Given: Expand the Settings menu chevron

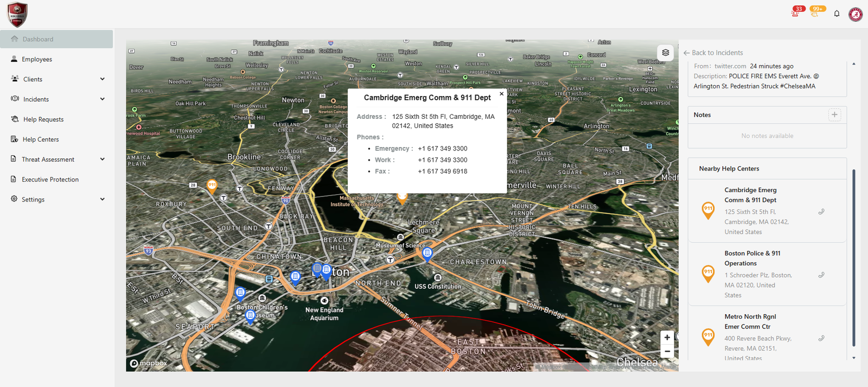Looking at the screenshot, I should pyautogui.click(x=103, y=199).
